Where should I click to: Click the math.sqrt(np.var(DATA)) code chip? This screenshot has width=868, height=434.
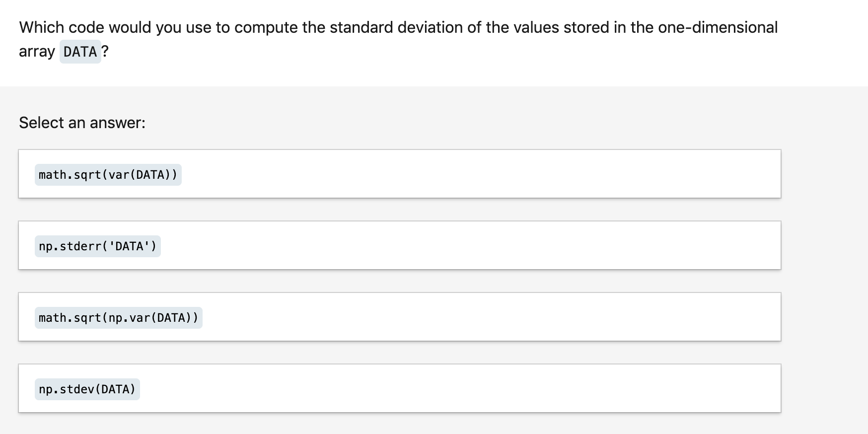click(x=118, y=316)
